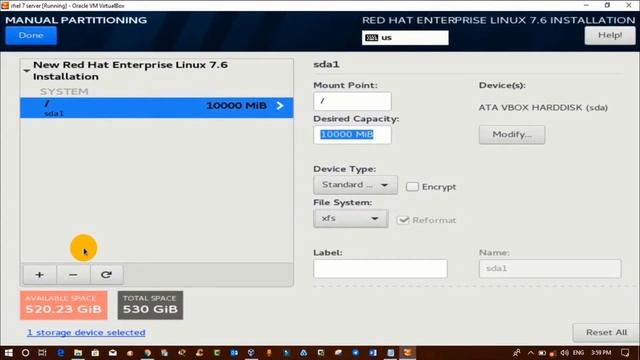Image resolution: width=640 pixels, height=360 pixels.
Task: Collapse the New Red Hat Enterprise Linux 7.6 Installation group
Action: pyautogui.click(x=27, y=71)
